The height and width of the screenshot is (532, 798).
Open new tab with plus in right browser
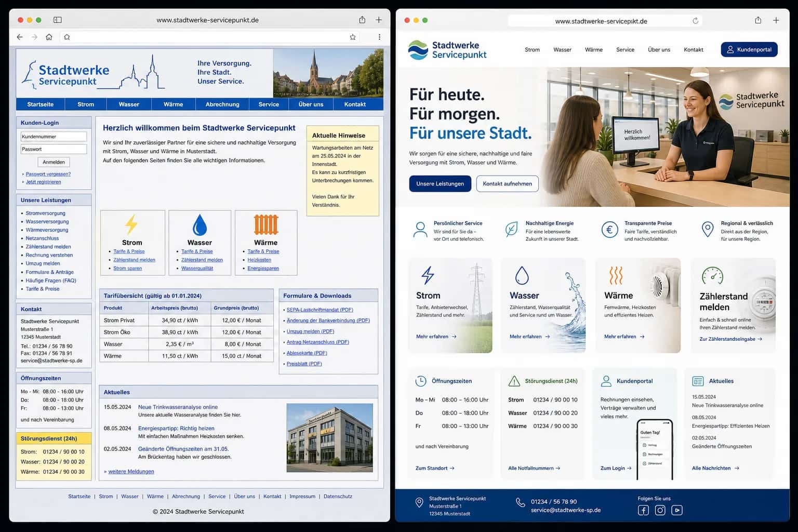coord(776,20)
